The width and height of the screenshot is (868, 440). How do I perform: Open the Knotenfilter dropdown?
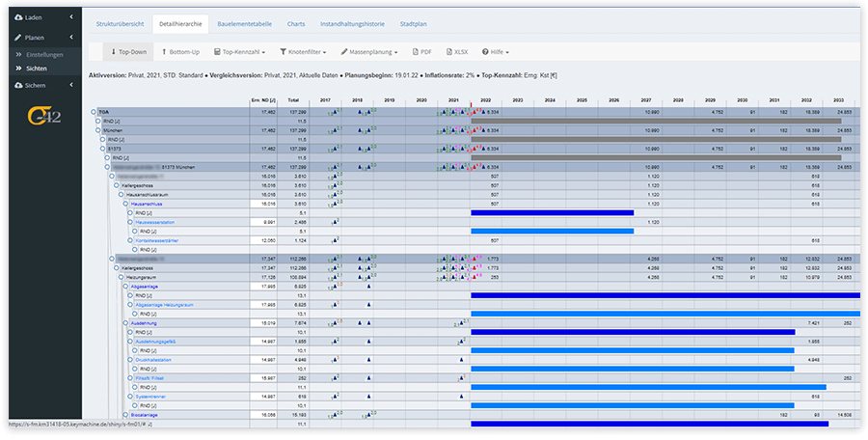pos(303,51)
